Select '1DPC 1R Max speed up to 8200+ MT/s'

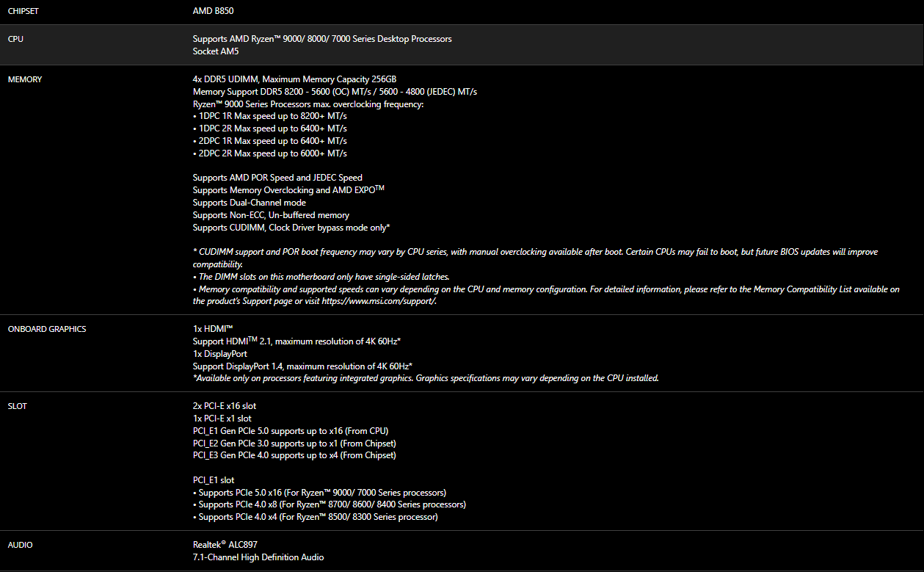[x=270, y=116]
